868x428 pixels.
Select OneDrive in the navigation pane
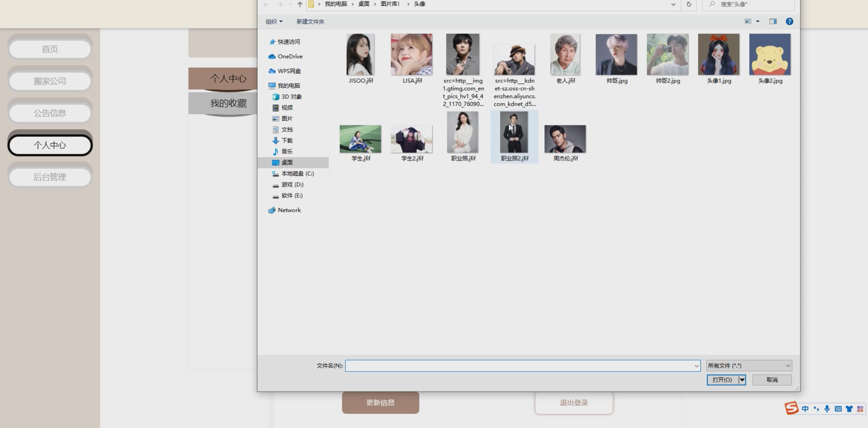285,57
